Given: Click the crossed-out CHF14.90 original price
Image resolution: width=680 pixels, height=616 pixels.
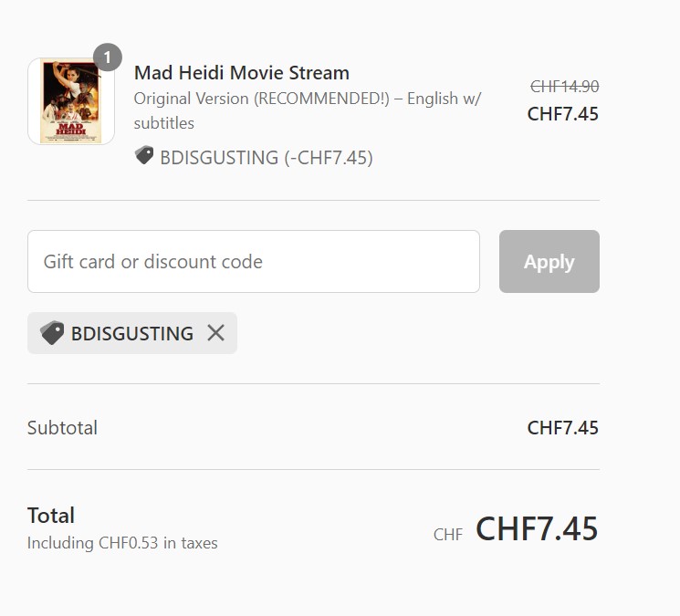Looking at the screenshot, I should tap(564, 87).
